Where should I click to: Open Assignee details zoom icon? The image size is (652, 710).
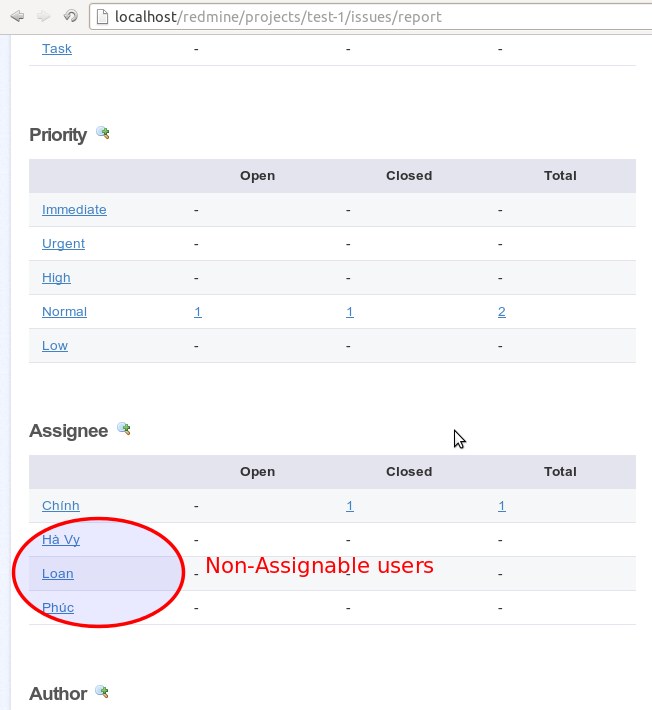point(123,429)
